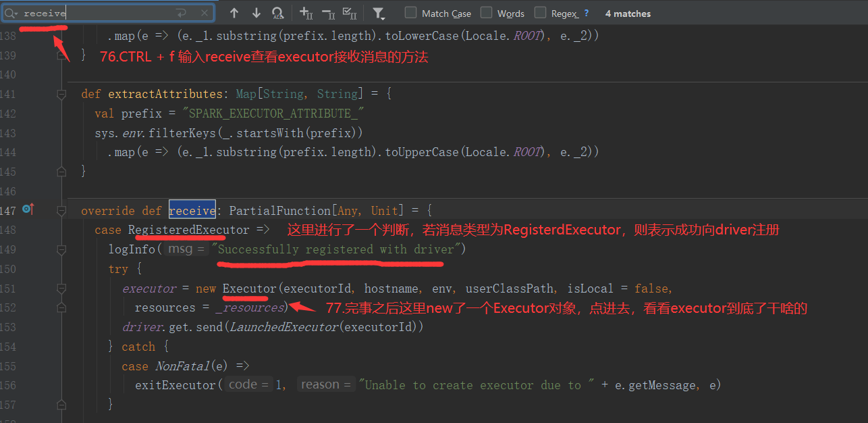Click 'PartialFunction' type on line 147

pyautogui.click(x=280, y=211)
